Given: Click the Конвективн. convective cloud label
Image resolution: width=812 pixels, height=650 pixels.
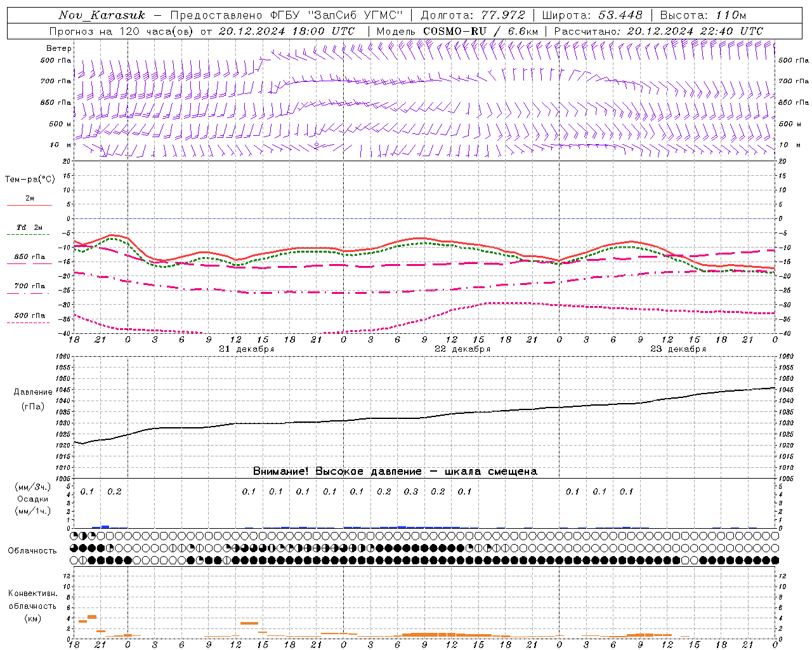Looking at the screenshot, I should [x=32, y=594].
